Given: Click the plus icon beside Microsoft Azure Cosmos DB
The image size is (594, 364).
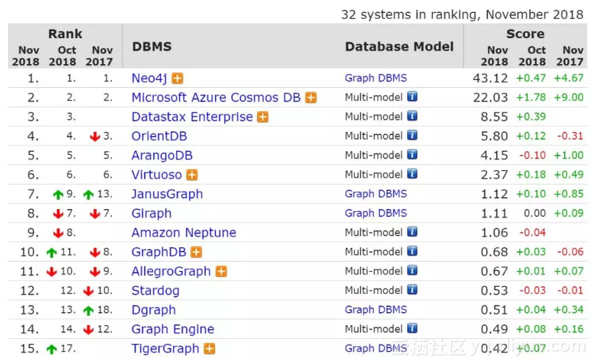Looking at the screenshot, I should (310, 97).
